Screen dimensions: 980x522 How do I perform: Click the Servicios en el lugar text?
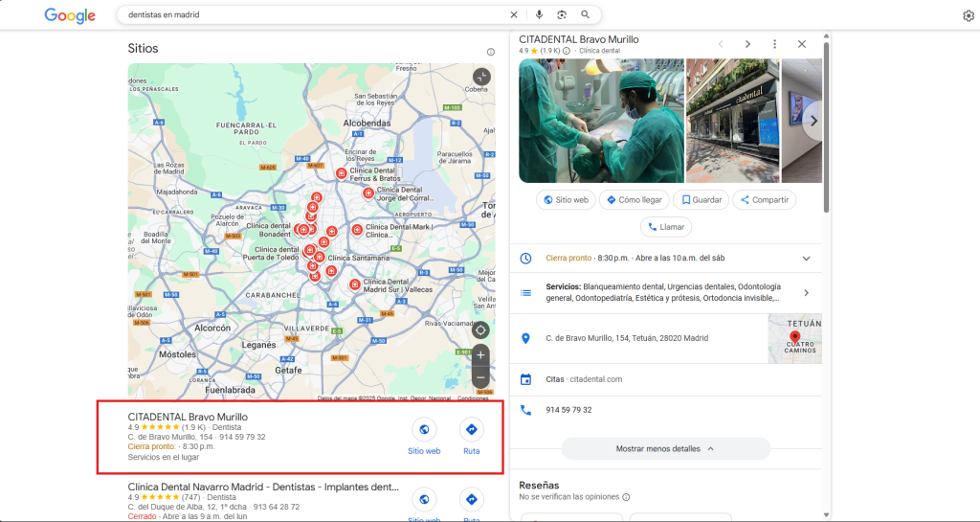[163, 457]
